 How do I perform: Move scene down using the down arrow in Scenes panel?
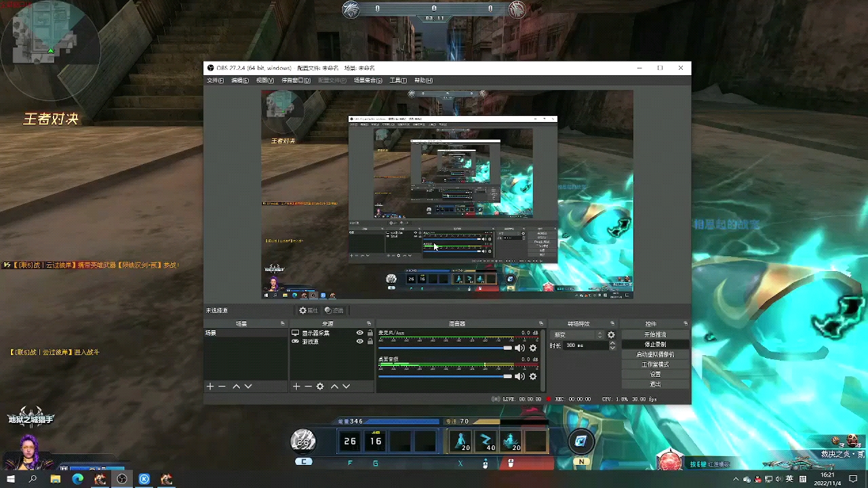click(248, 386)
